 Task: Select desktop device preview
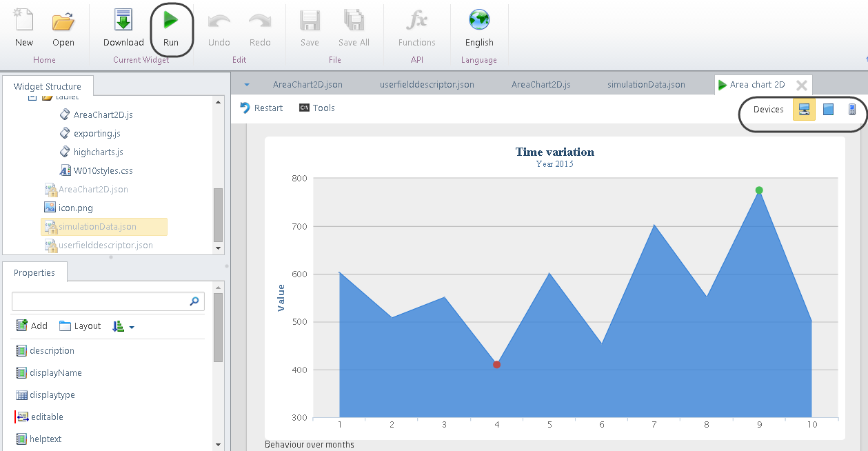pos(804,109)
